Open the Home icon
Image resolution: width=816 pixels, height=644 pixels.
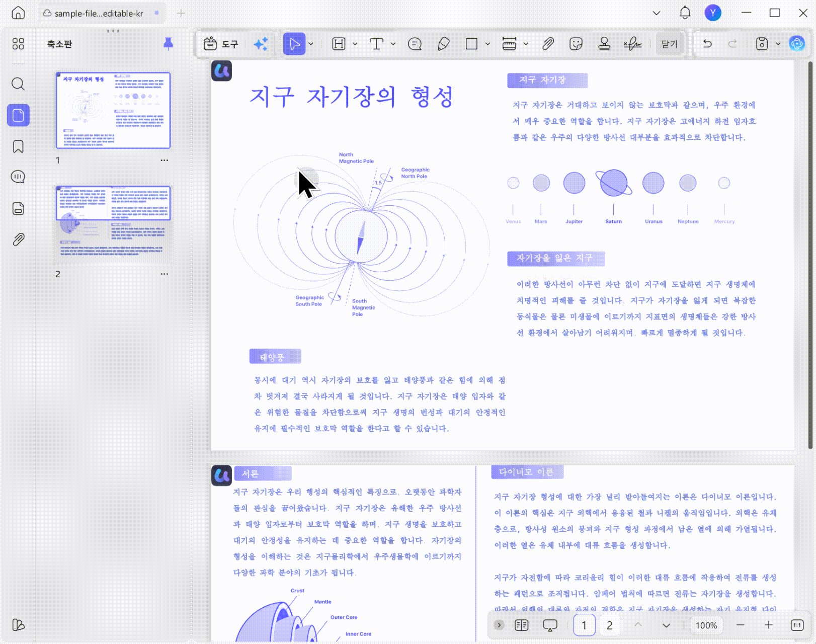pos(18,13)
